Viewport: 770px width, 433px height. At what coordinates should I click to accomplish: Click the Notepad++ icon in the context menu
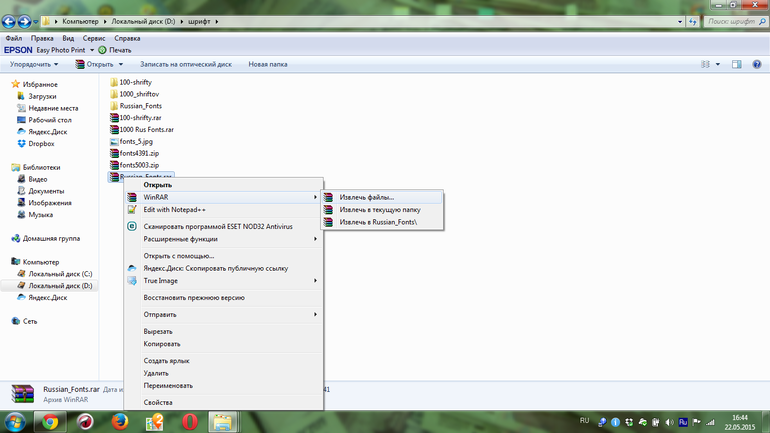tap(132, 210)
